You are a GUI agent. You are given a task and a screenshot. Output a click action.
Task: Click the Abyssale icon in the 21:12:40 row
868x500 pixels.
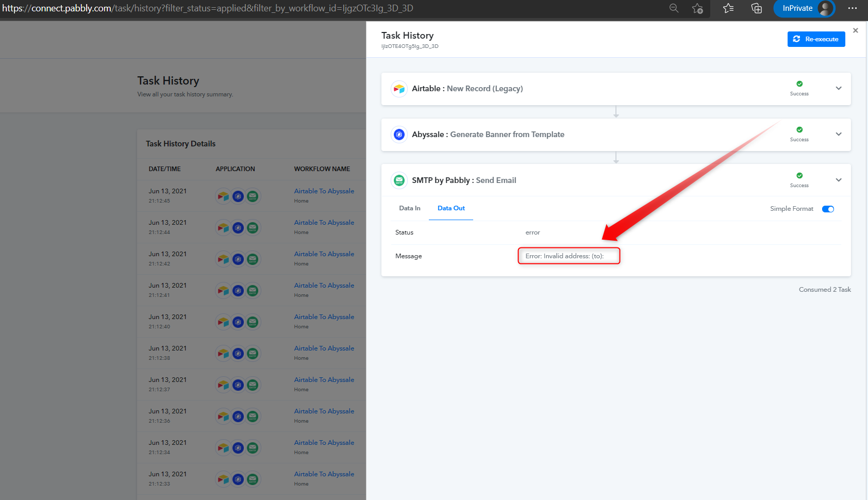tap(238, 322)
